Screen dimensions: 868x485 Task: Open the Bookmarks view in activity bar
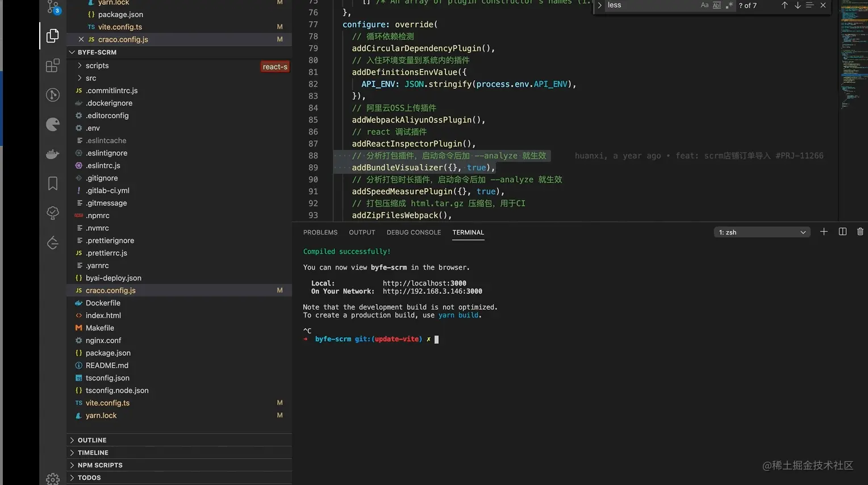coord(53,183)
